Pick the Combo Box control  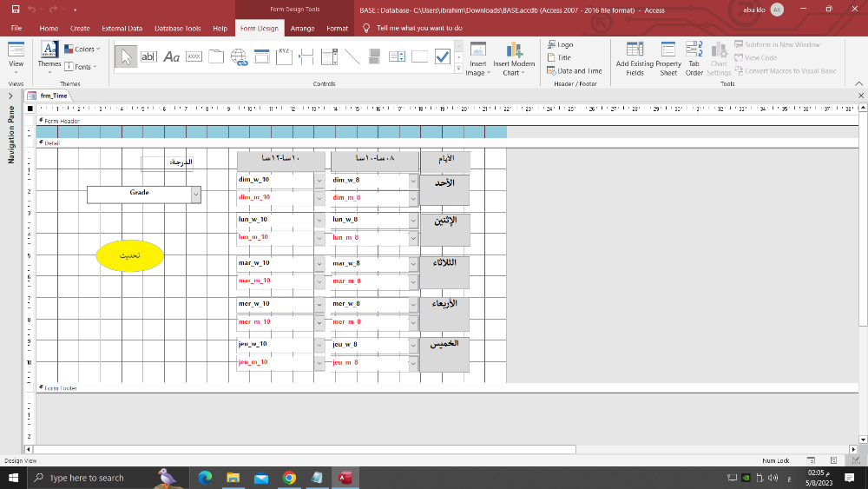click(x=329, y=56)
